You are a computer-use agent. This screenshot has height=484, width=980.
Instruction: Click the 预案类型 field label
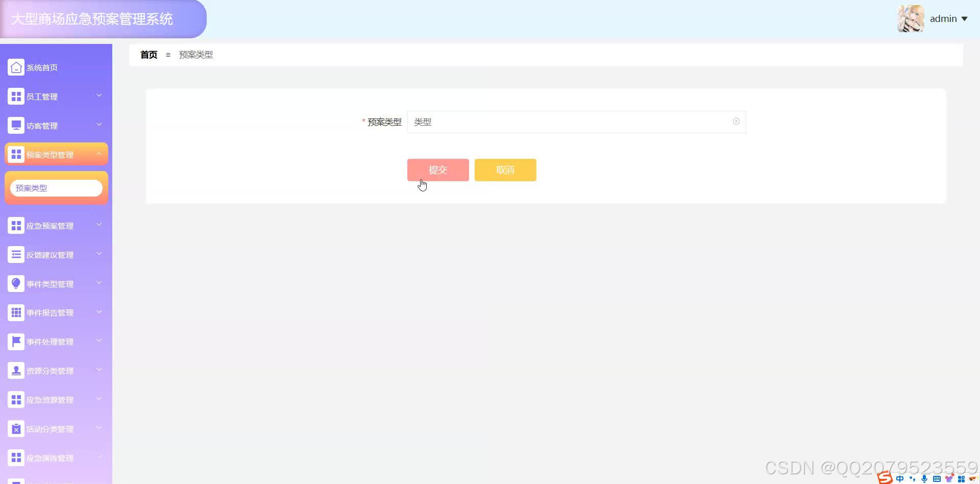pos(384,122)
